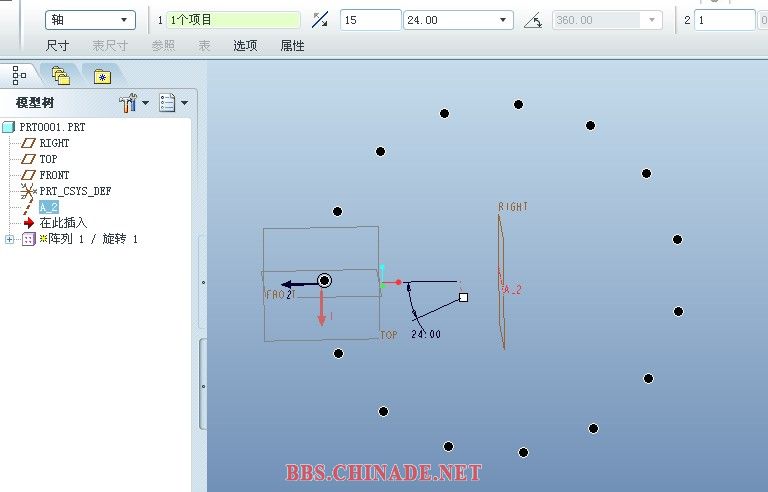Open the 选项 panel
This screenshot has width=768, height=492.
tap(245, 46)
